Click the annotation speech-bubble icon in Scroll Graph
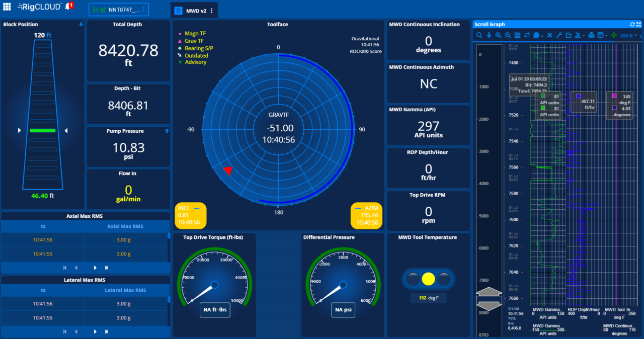The width and height of the screenshot is (644, 339). pos(536,35)
